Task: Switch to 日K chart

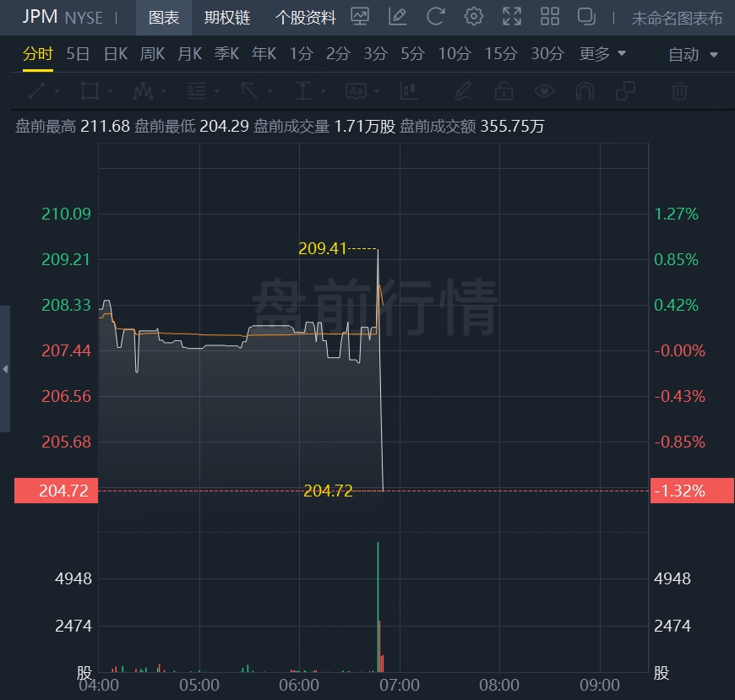Action: tap(115, 54)
